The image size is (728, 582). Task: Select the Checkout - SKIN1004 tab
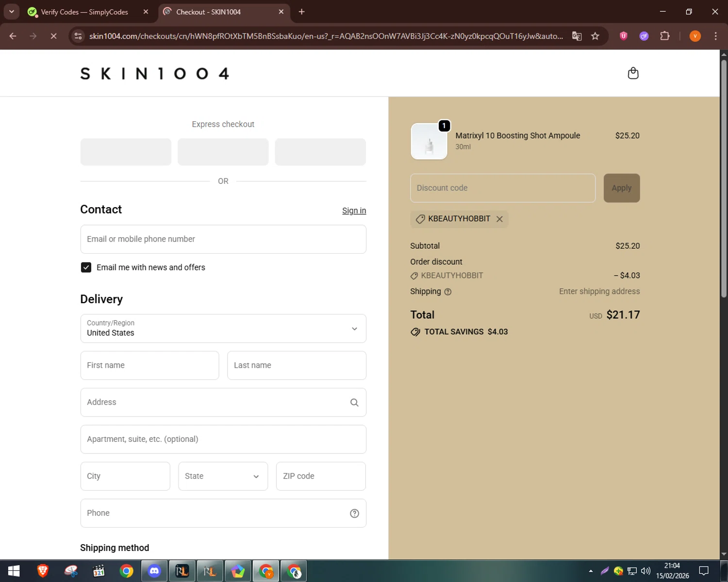point(208,12)
